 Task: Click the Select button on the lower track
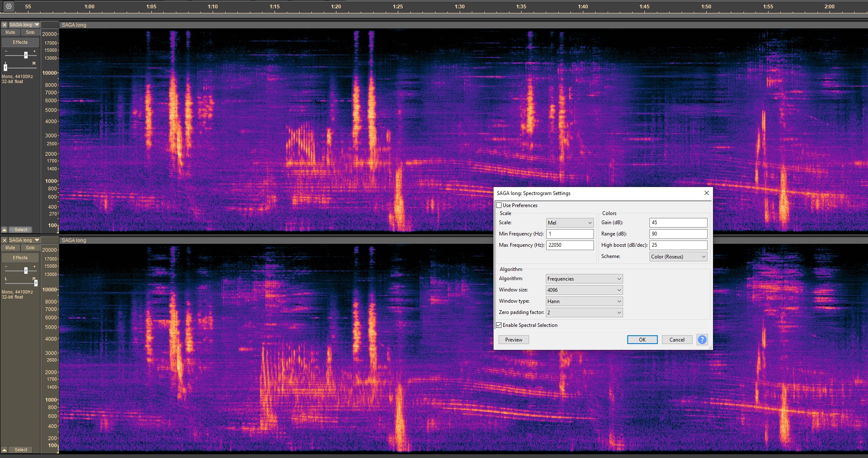click(21, 450)
